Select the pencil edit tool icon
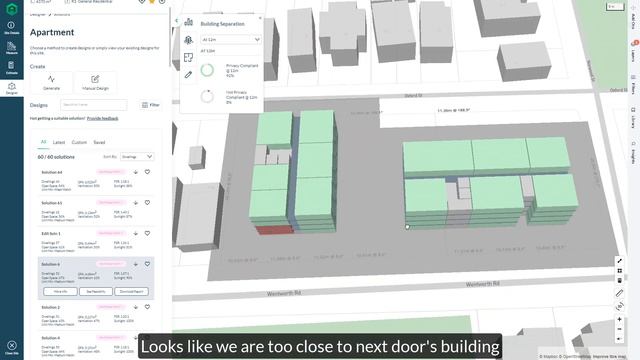 [188, 75]
